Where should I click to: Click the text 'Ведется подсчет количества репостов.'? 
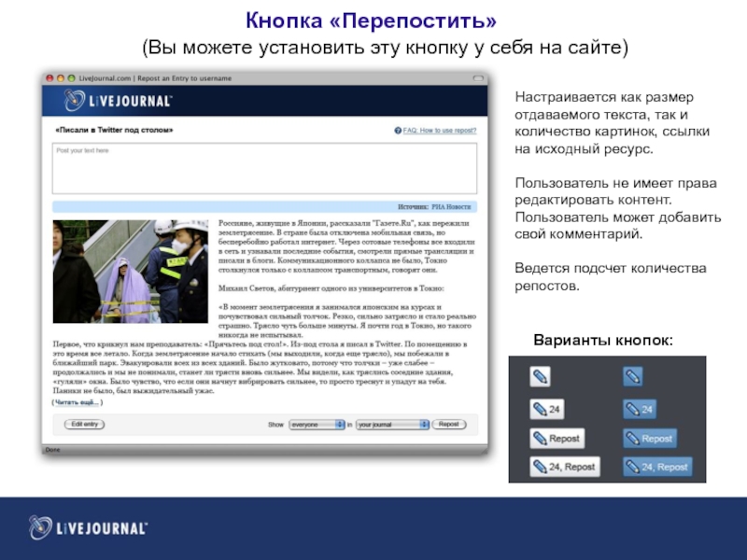tap(611, 276)
